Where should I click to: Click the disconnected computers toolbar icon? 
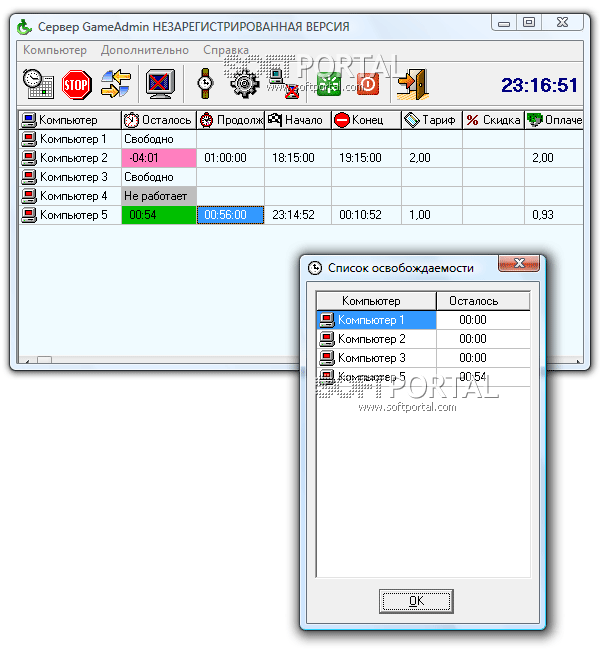pos(284,84)
